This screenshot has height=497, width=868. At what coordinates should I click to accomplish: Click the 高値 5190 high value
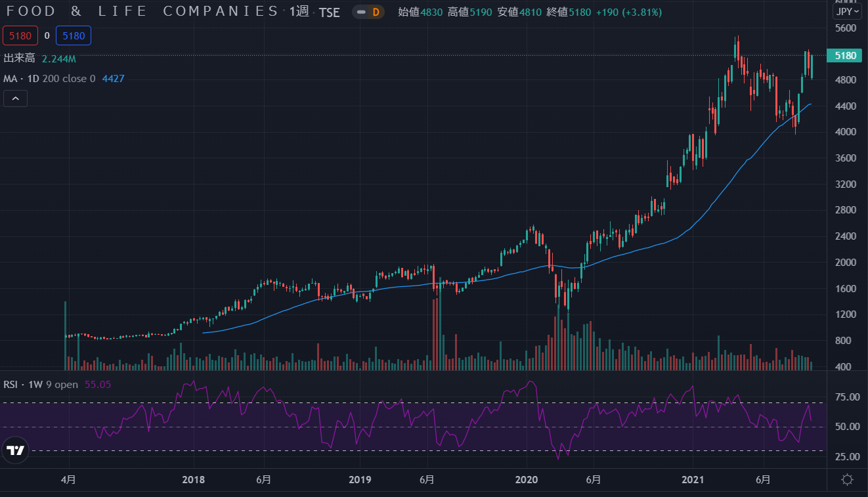click(x=470, y=12)
